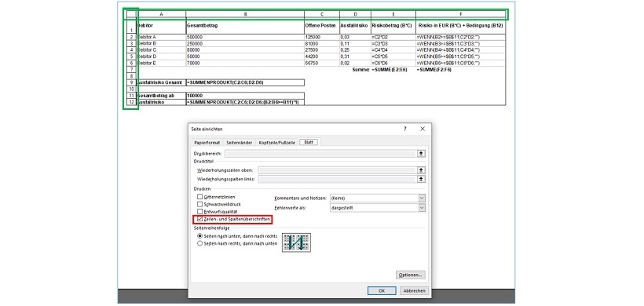Viewport: 644px width, 306px height.
Task: Click the Wiederholungsspalten links input field
Action: 338,179
